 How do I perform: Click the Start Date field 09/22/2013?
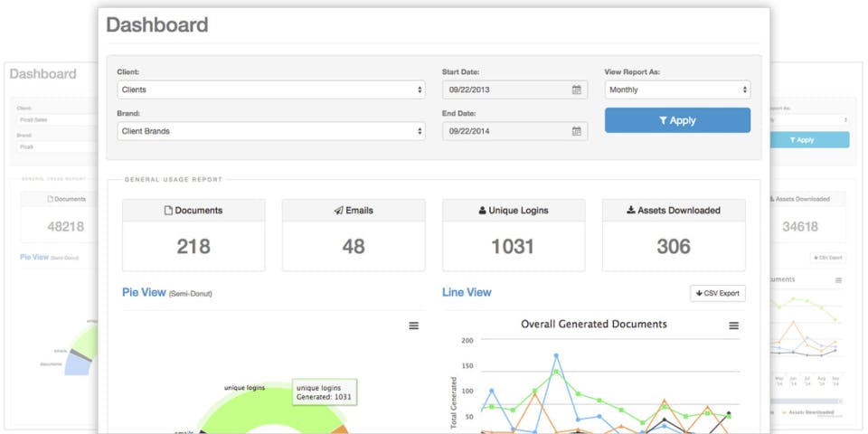[514, 90]
